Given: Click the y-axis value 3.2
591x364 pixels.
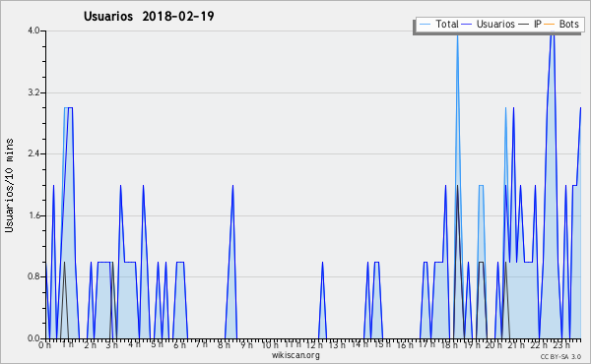Looking at the screenshot, I should [x=33, y=92].
